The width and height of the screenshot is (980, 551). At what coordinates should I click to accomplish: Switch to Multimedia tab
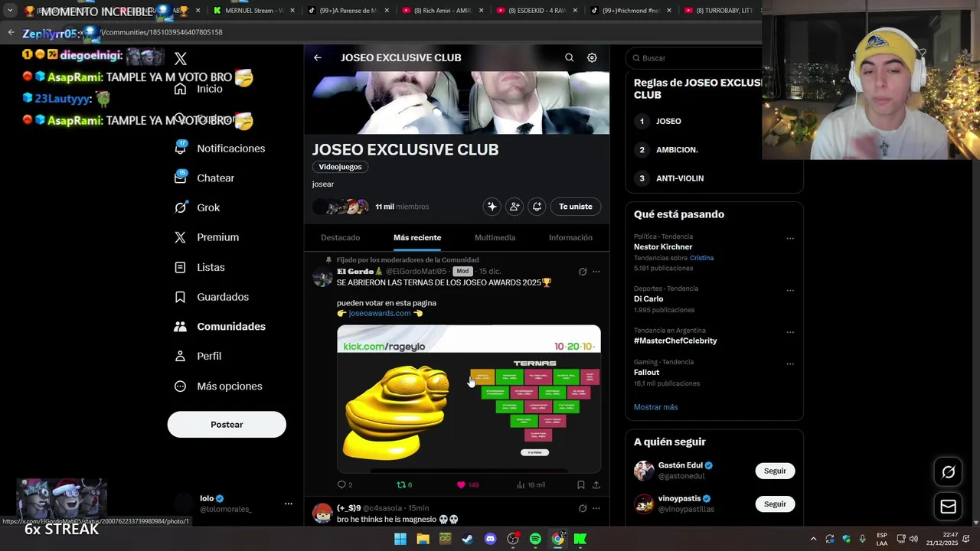[x=495, y=238]
